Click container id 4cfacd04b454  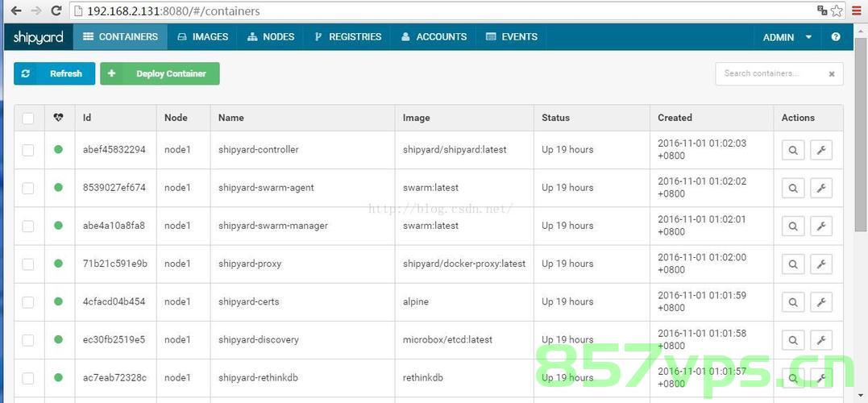pyautogui.click(x=114, y=301)
